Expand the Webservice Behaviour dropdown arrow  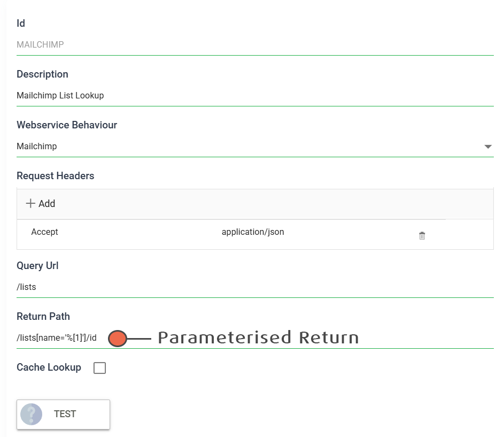[487, 147]
